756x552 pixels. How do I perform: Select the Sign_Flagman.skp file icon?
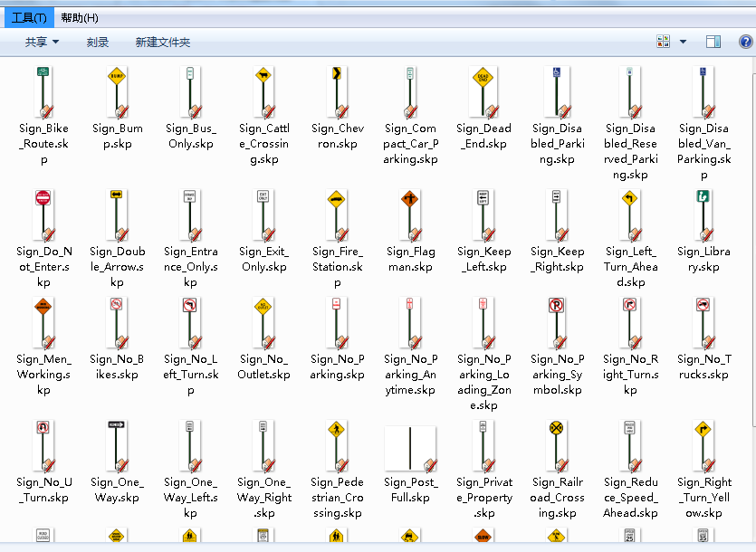[410, 215]
